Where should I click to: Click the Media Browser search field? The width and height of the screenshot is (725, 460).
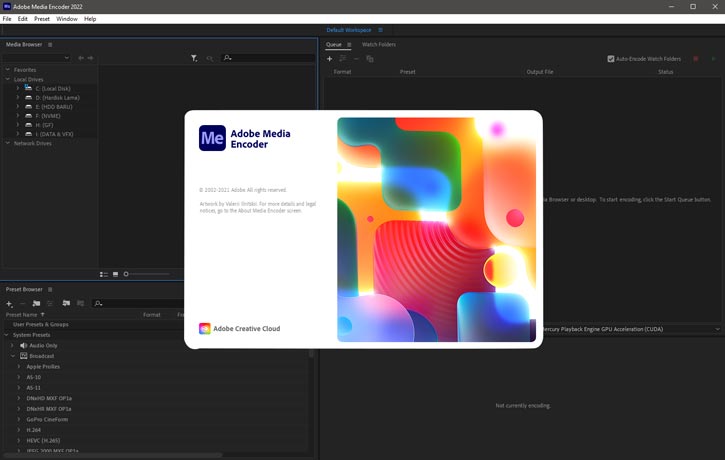268,58
